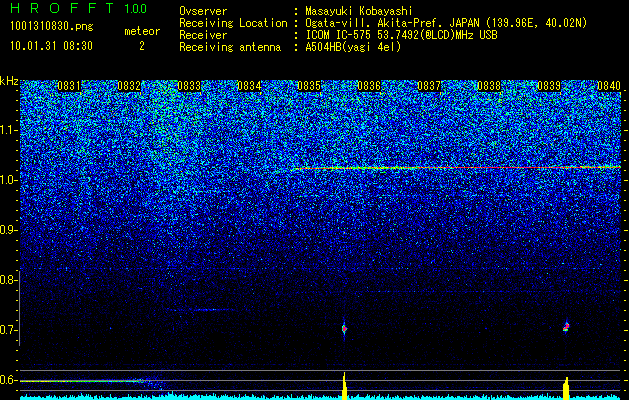629x400 pixels.
Task: Click the 0838 time marker
Action: click(x=489, y=86)
